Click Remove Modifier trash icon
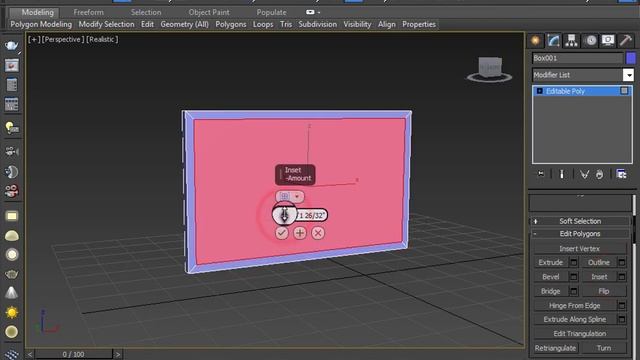 click(x=599, y=174)
